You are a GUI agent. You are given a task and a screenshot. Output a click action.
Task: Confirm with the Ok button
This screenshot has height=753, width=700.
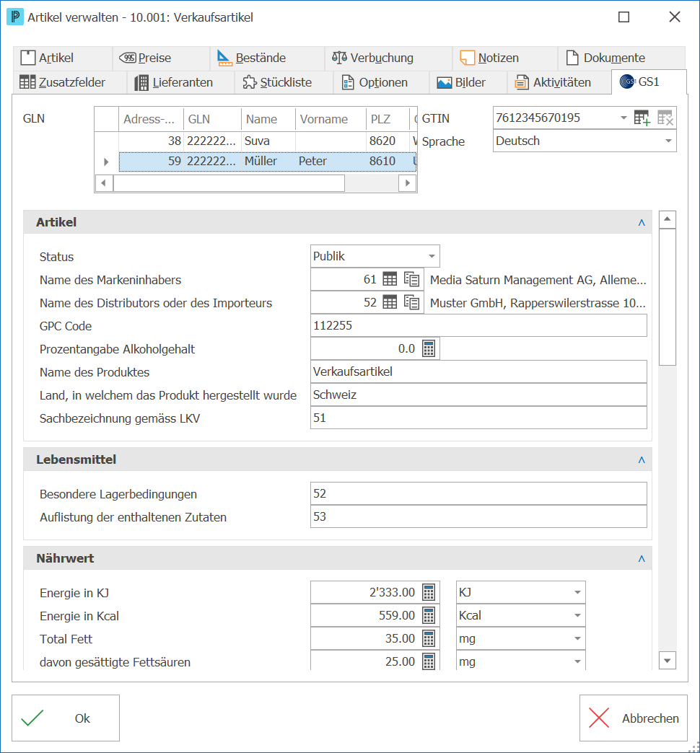[66, 718]
